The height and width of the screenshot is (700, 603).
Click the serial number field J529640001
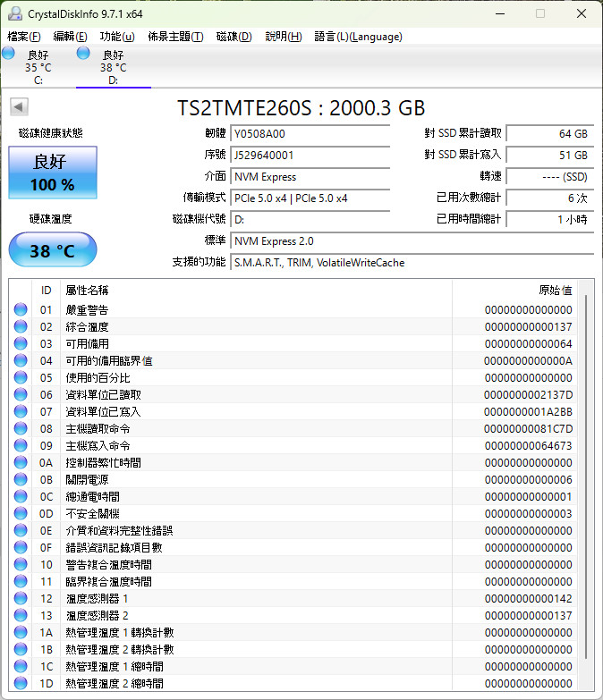click(x=310, y=156)
